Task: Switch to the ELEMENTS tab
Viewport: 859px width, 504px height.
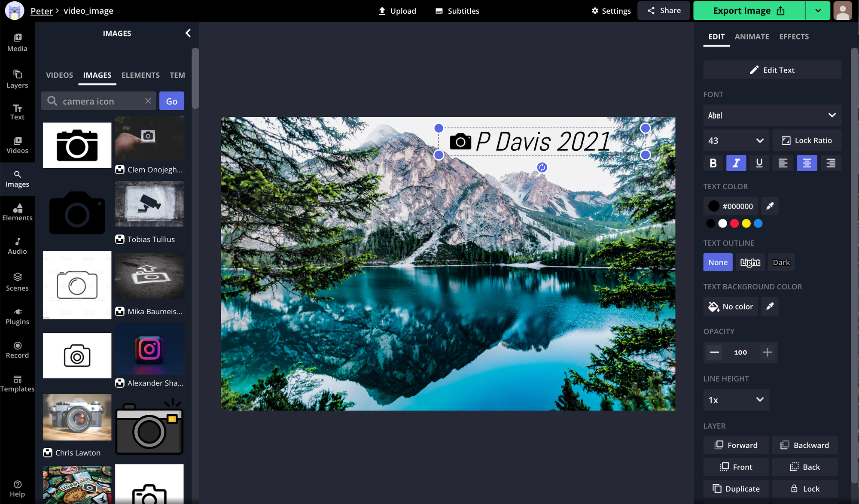Action: [x=140, y=75]
